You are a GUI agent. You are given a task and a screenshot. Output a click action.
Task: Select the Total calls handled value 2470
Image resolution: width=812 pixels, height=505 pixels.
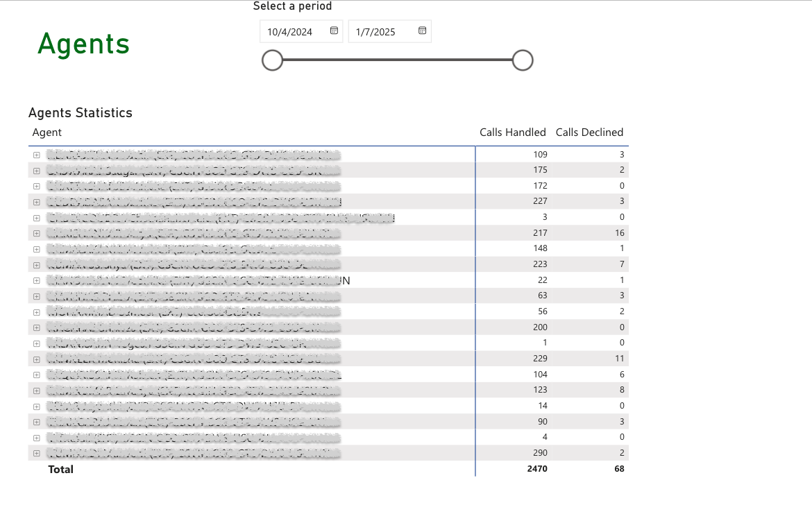tap(537, 469)
